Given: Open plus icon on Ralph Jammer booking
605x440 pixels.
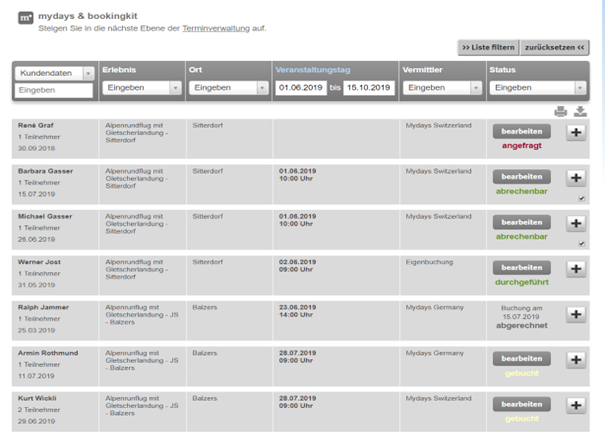Looking at the screenshot, I should point(576,314).
